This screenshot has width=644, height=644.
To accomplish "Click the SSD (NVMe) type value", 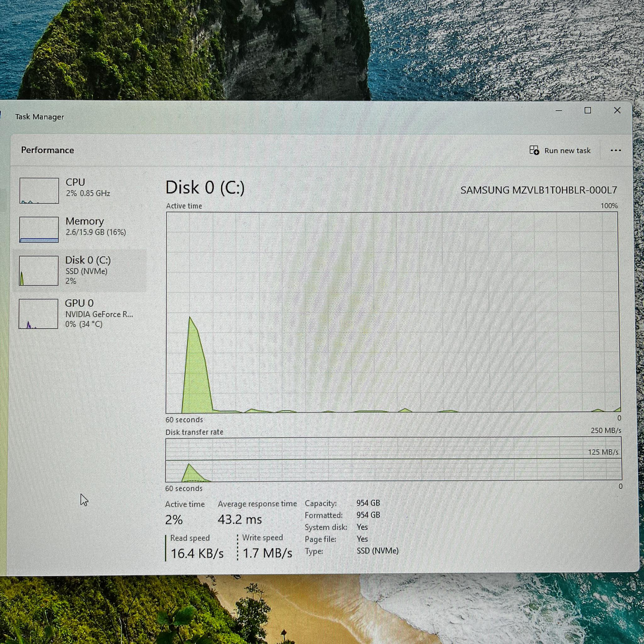I will [377, 551].
